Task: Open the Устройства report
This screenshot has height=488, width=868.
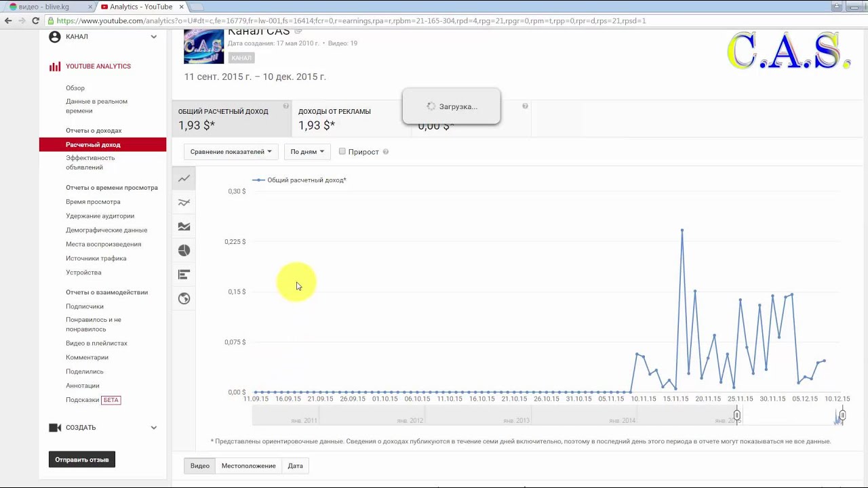Action: click(x=83, y=272)
